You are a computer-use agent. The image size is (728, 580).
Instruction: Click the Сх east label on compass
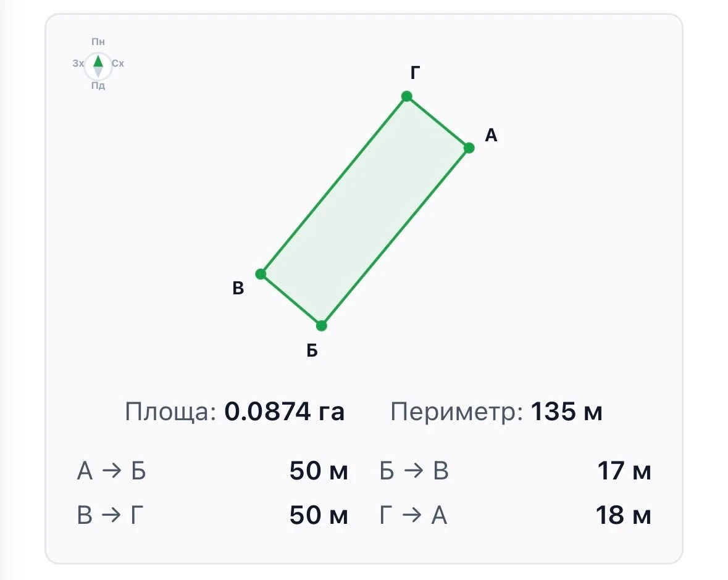pyautogui.click(x=118, y=63)
